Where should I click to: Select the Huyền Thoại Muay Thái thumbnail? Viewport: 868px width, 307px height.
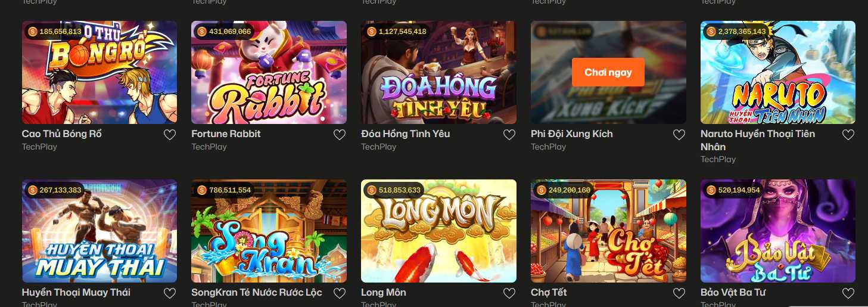point(99,231)
